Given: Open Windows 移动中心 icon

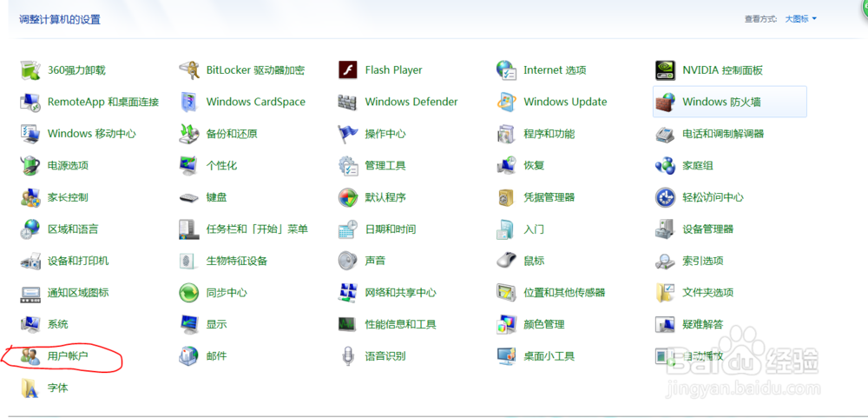Looking at the screenshot, I should pyautogui.click(x=30, y=134).
